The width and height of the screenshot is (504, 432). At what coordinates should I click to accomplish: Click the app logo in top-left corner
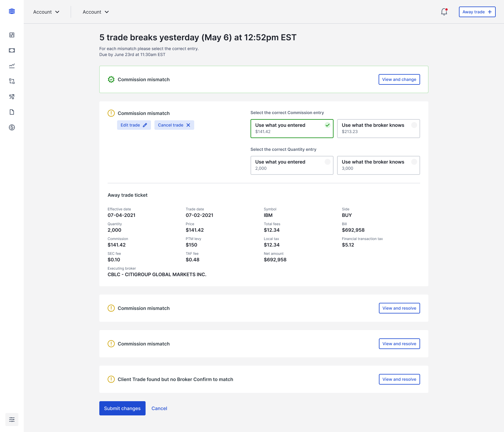pos(12,11)
